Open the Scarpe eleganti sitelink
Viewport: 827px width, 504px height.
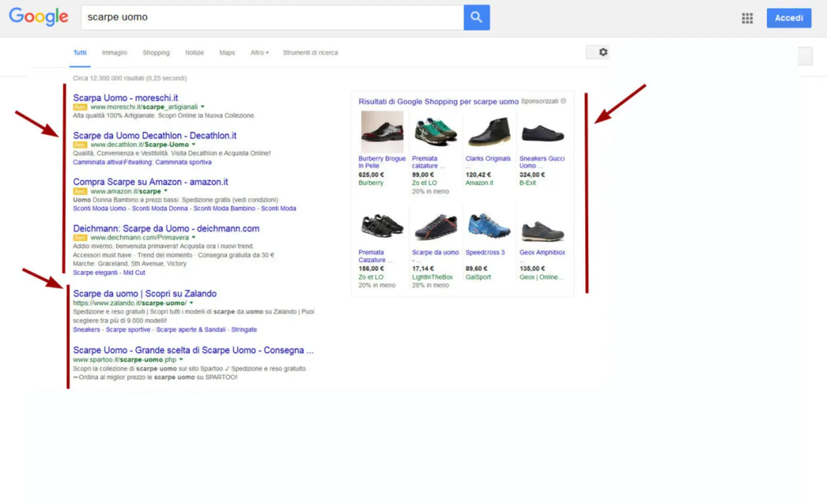click(x=95, y=273)
